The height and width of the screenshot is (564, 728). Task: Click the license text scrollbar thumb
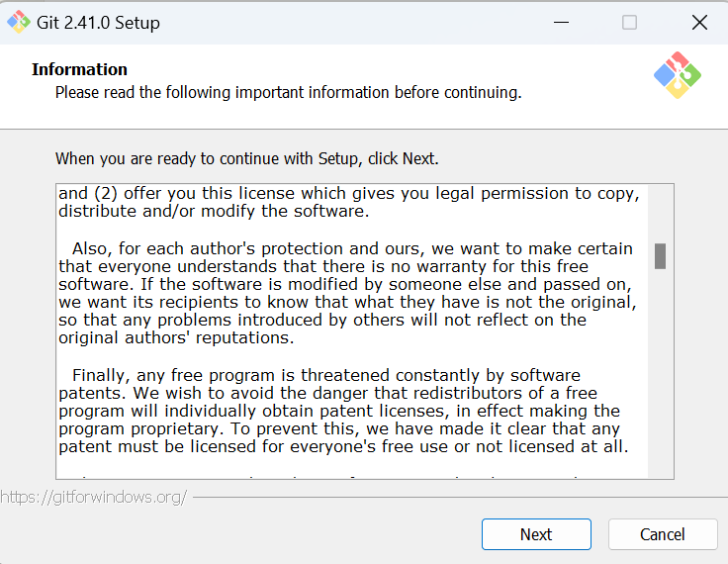tap(660, 256)
